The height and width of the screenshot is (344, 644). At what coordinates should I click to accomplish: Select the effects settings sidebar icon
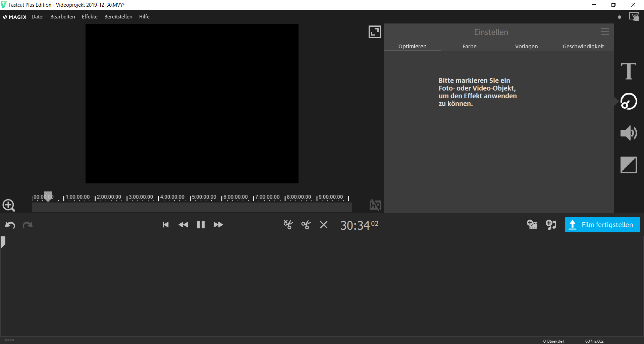pyautogui.click(x=629, y=101)
